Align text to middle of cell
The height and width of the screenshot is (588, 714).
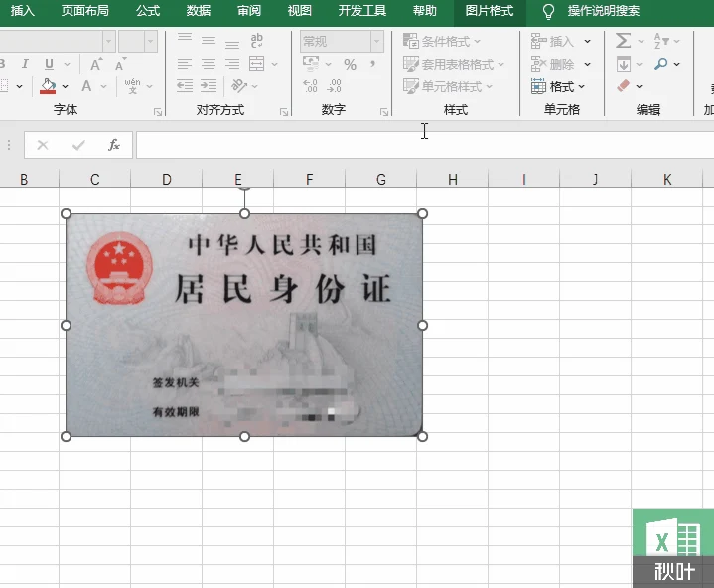(x=209, y=41)
